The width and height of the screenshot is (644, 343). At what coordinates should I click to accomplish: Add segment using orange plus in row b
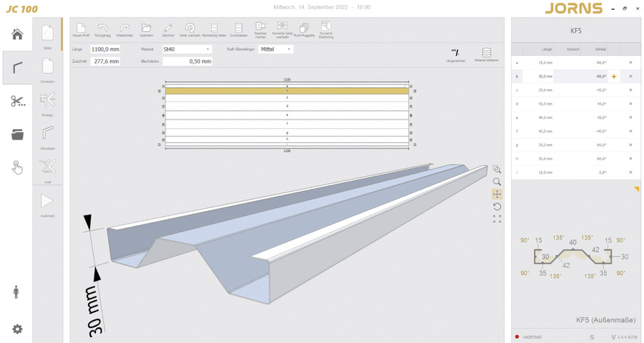click(614, 77)
